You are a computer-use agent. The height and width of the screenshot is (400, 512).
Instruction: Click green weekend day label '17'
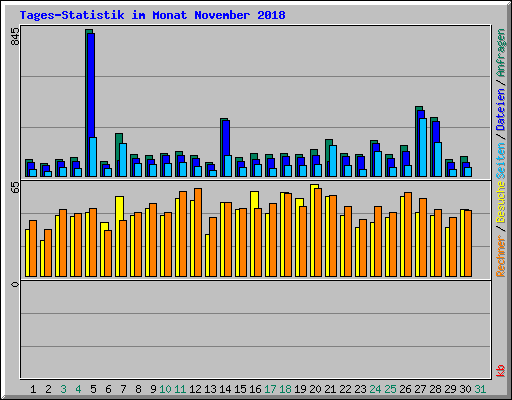coord(270,389)
